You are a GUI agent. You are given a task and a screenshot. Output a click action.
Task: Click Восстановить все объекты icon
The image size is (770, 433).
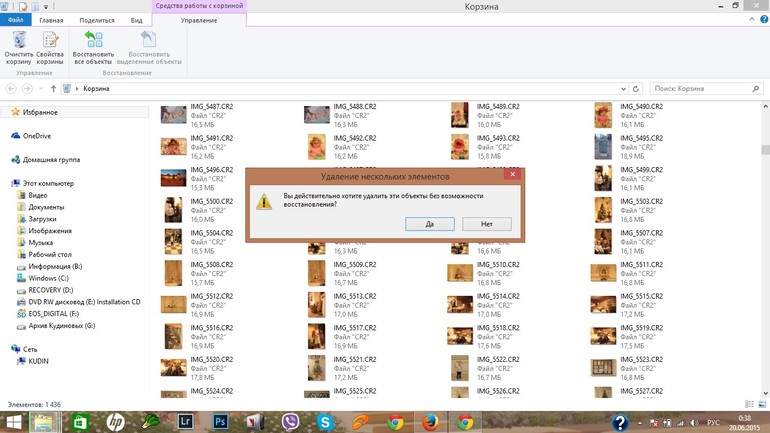pyautogui.click(x=93, y=46)
